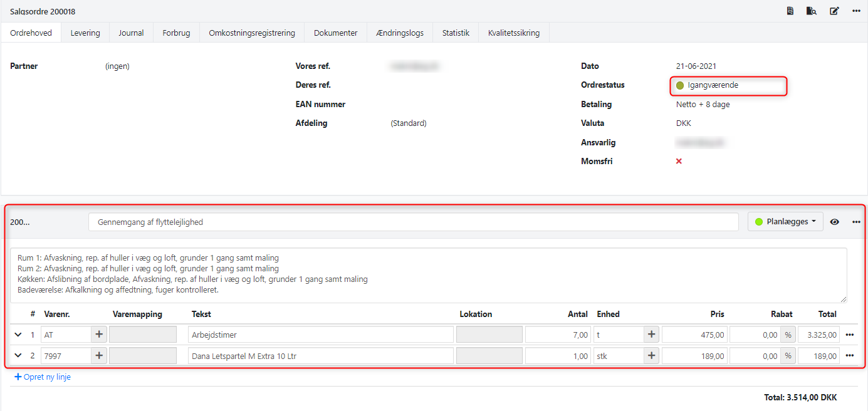Expand line 1 chevron for Arbejdstimer
The width and height of the screenshot is (868, 411).
pos(18,335)
